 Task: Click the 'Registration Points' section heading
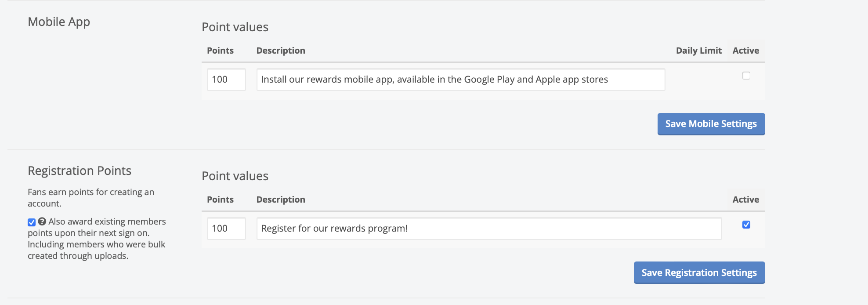pos(80,171)
